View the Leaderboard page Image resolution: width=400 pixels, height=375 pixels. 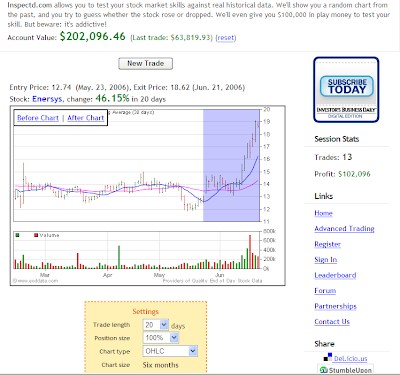(335, 275)
